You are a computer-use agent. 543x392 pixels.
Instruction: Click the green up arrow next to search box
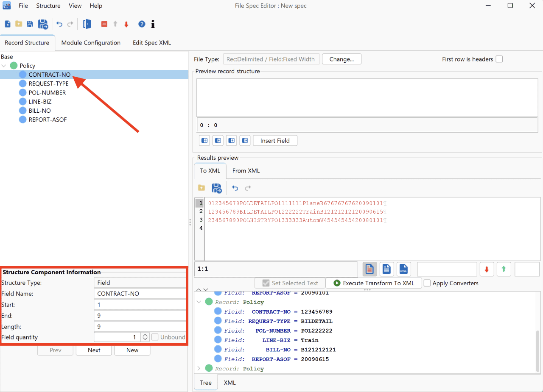click(x=504, y=269)
